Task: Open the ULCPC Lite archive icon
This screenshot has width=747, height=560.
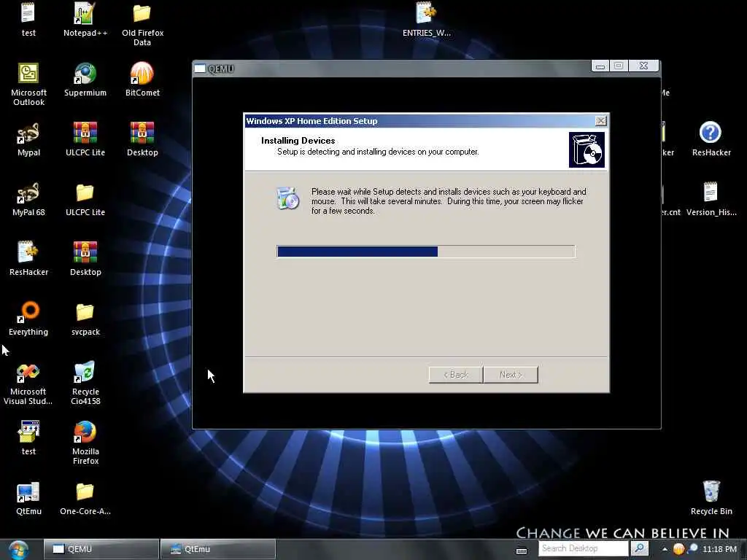Action: [85, 133]
